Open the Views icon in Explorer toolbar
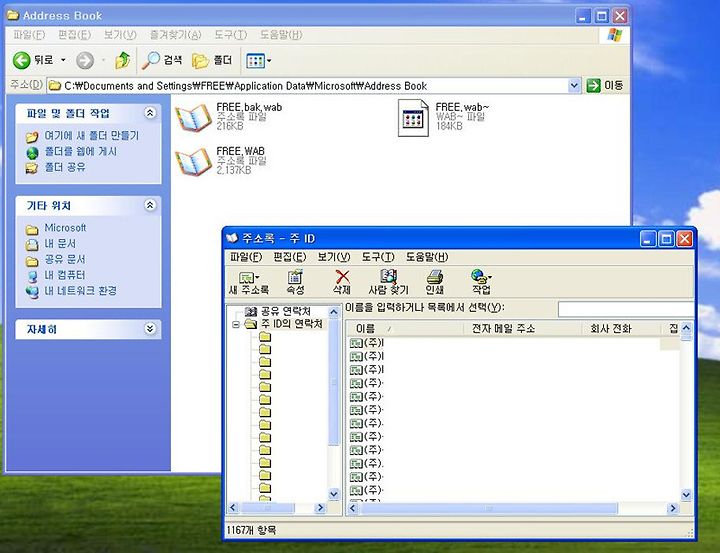Image resolution: width=720 pixels, height=553 pixels. pyautogui.click(x=255, y=61)
